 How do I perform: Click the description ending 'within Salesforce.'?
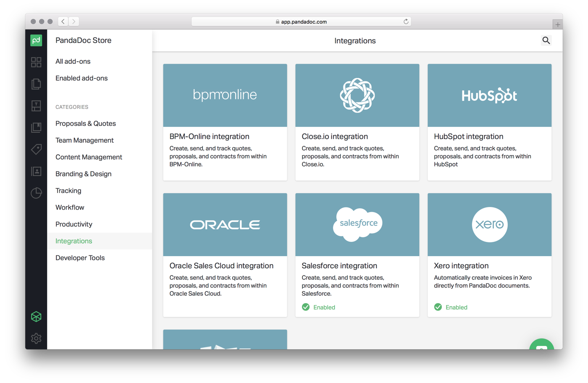[x=350, y=286]
